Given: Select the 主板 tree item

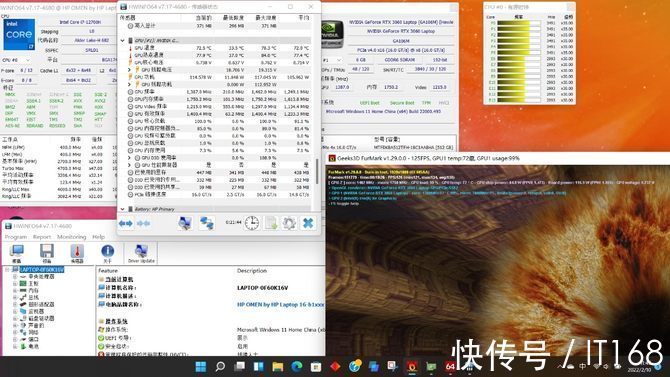Looking at the screenshot, I should 33,283.
